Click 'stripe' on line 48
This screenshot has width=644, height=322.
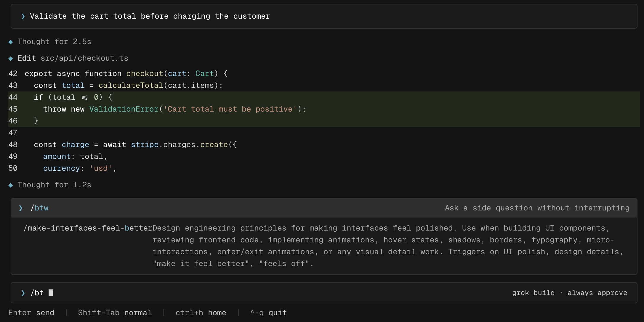(x=145, y=145)
